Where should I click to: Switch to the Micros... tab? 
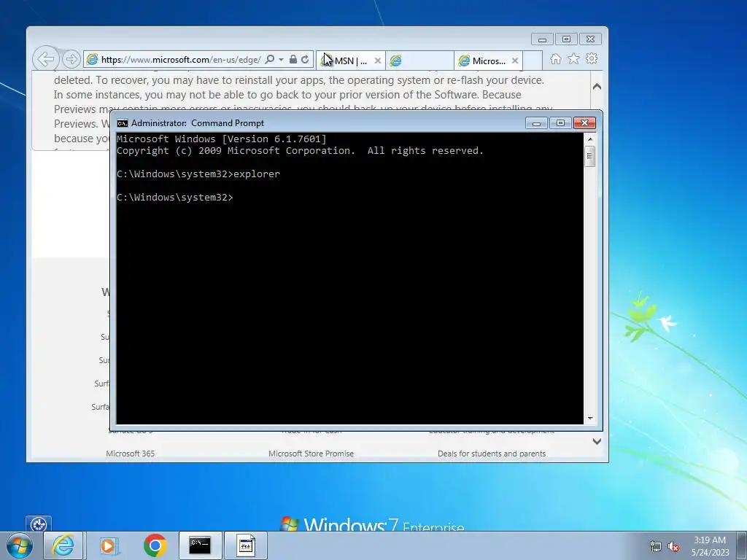(488, 61)
